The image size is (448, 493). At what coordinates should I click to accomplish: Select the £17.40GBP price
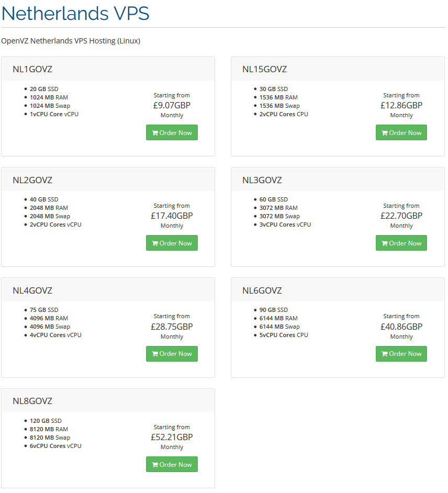tap(172, 216)
